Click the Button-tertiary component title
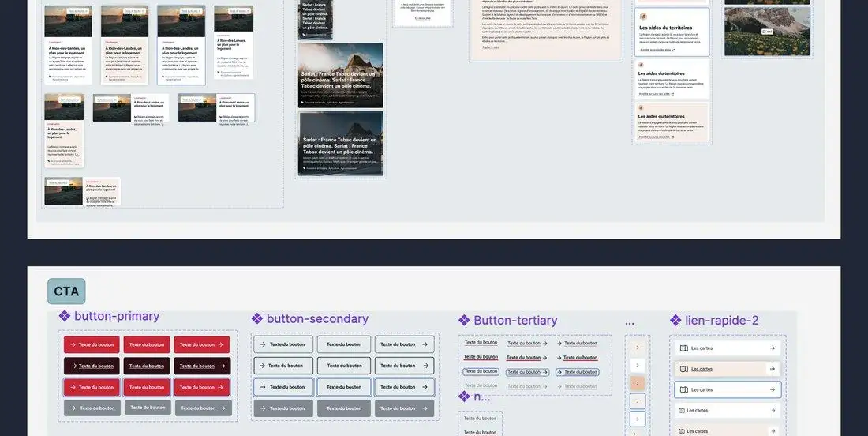The height and width of the screenshot is (436, 868). (x=515, y=320)
